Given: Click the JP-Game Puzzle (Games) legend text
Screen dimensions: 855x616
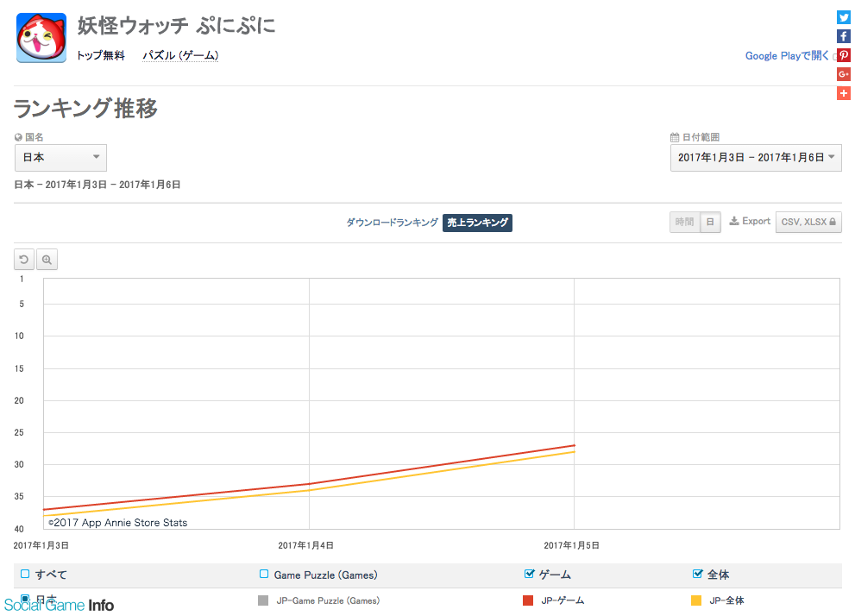Looking at the screenshot, I should (x=328, y=600).
